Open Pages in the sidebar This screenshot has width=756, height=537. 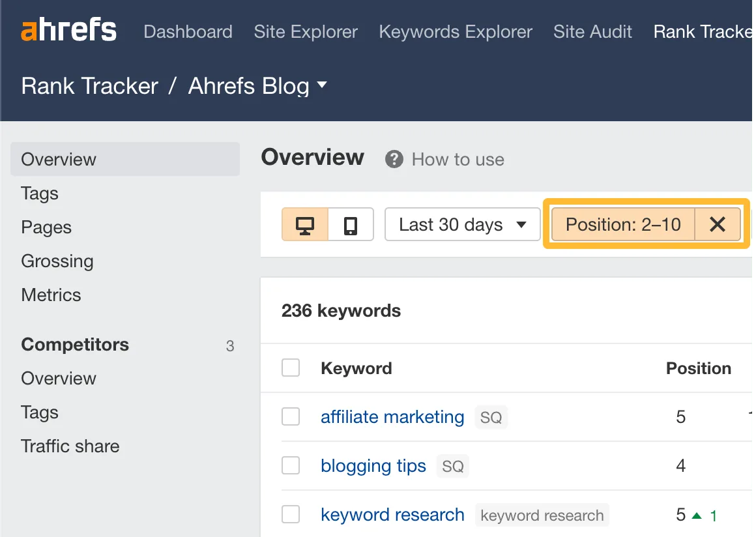coord(46,227)
